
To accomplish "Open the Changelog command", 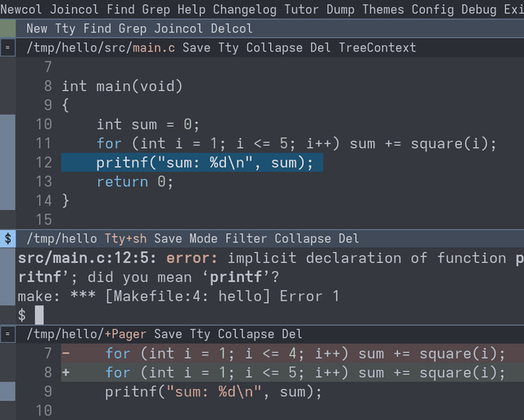I will tap(245, 9).
